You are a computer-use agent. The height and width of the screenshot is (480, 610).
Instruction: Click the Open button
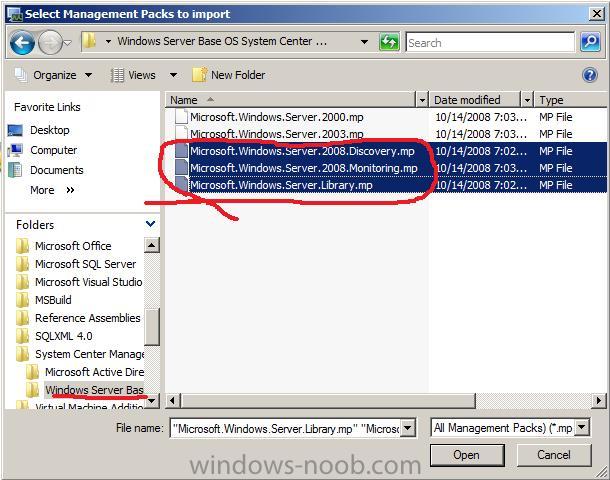pyautogui.click(x=467, y=455)
